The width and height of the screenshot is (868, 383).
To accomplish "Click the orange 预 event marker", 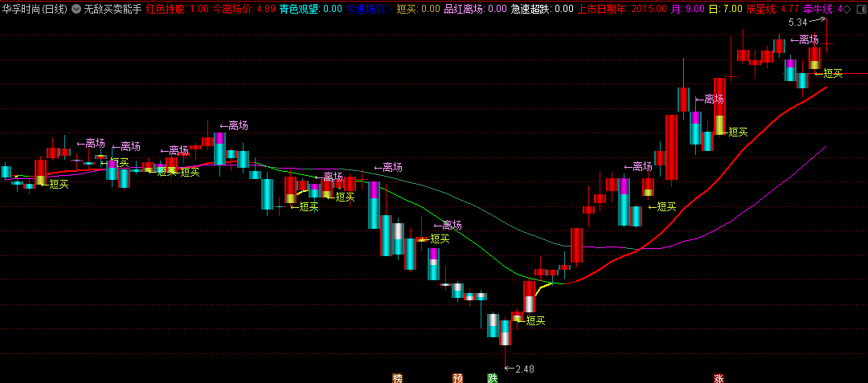I will click(458, 378).
